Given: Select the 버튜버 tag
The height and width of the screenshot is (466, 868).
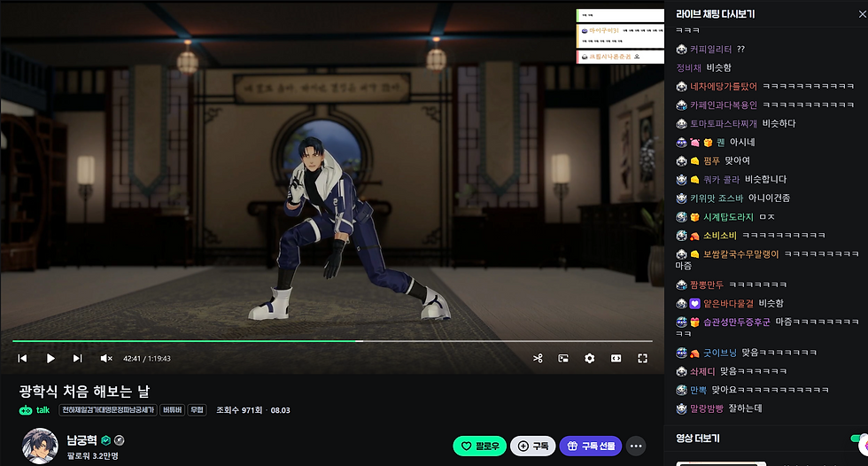Looking at the screenshot, I should click(x=173, y=410).
